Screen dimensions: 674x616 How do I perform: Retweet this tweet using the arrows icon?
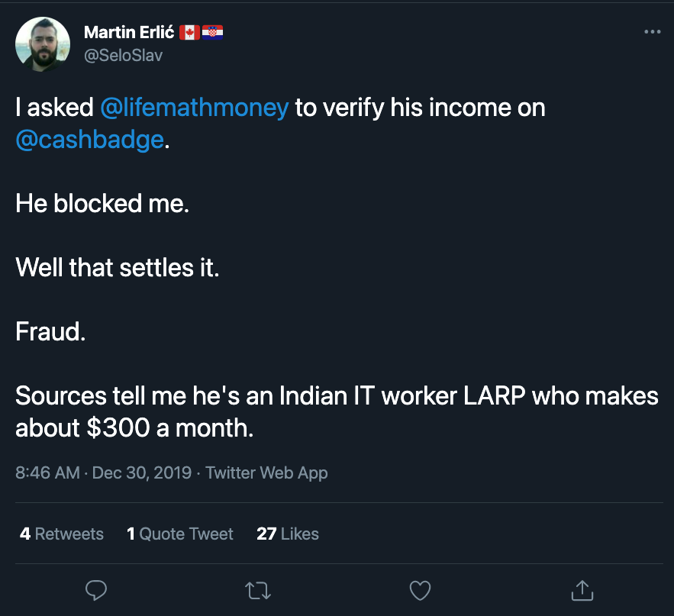coord(258,591)
